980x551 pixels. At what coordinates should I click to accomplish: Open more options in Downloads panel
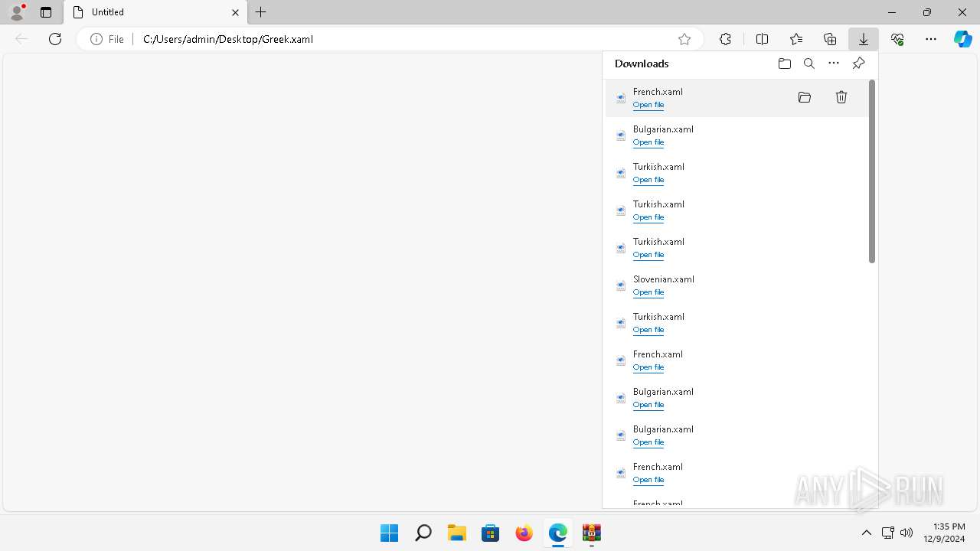click(x=834, y=64)
